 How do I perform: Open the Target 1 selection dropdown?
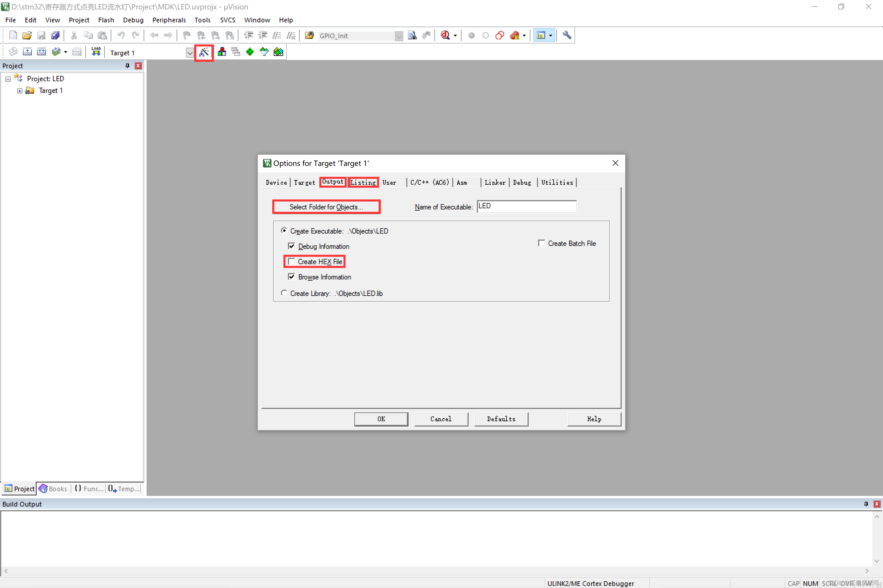(190, 53)
